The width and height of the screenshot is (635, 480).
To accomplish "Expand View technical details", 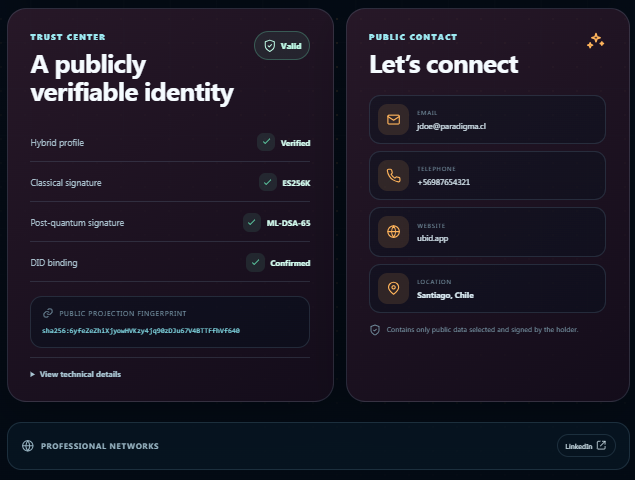I will pos(76,374).
